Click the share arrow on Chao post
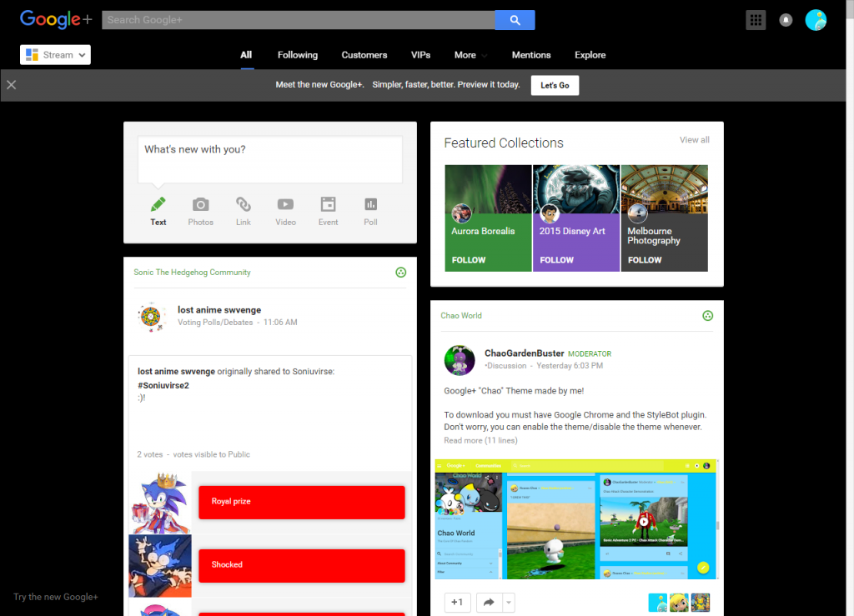The width and height of the screenshot is (854, 616). (489, 603)
